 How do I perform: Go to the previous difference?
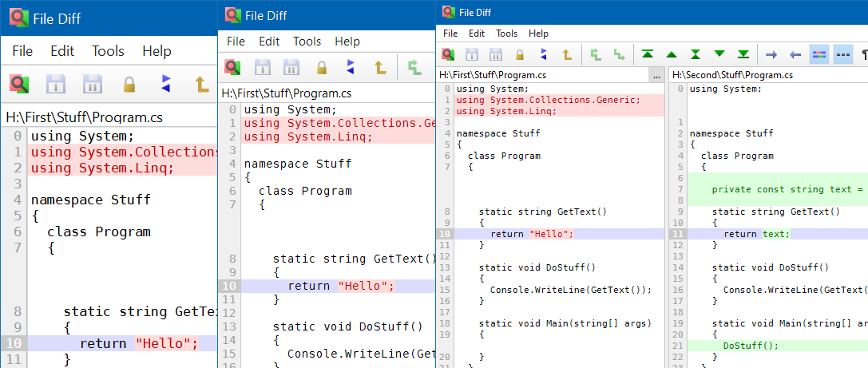coord(672,54)
